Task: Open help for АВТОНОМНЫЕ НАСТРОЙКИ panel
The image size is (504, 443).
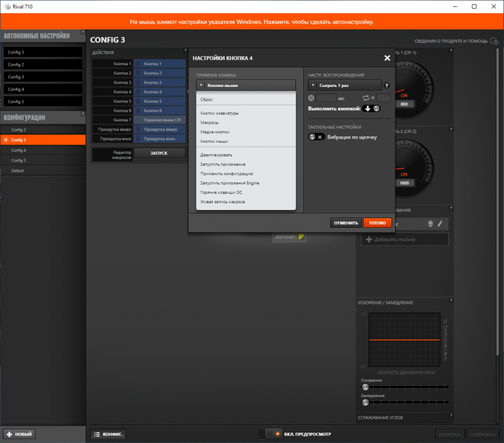Action: (x=83, y=32)
